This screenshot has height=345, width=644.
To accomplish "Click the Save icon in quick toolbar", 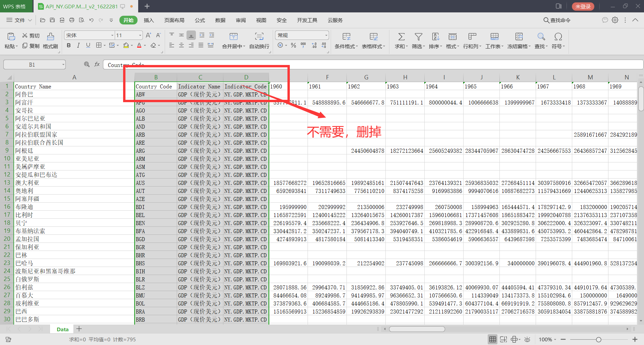I will click(x=52, y=20).
